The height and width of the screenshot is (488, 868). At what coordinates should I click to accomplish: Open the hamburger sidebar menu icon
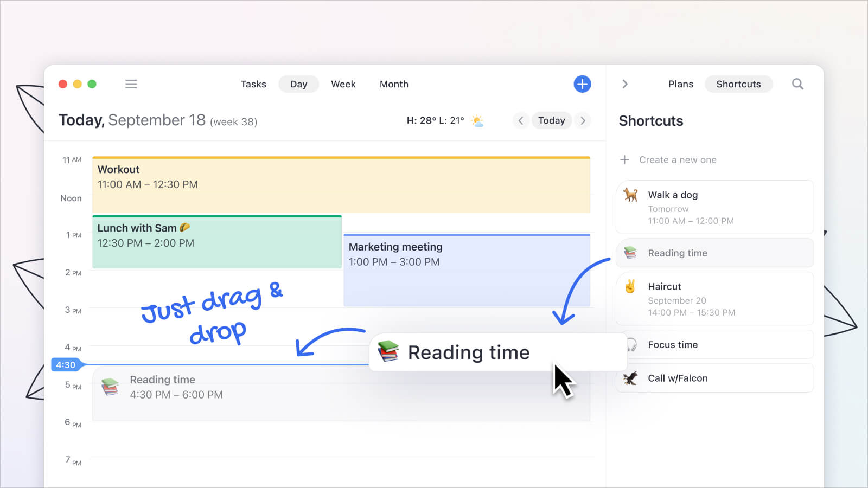(131, 84)
